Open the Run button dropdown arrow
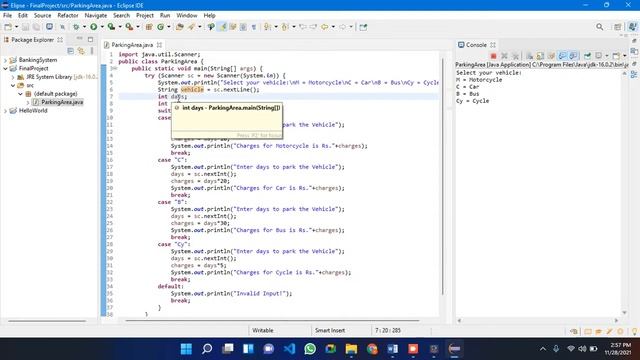This screenshot has height=360, width=640. click(102, 27)
